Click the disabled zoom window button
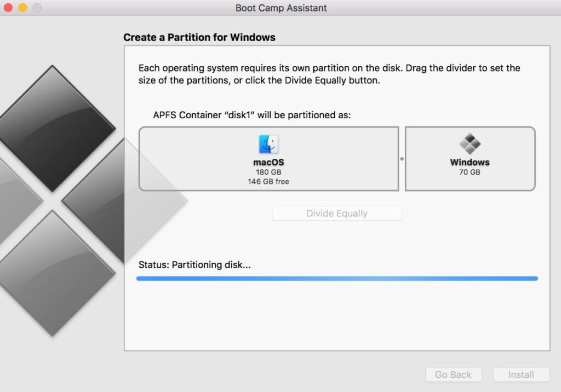The height and width of the screenshot is (392, 561). point(37,8)
